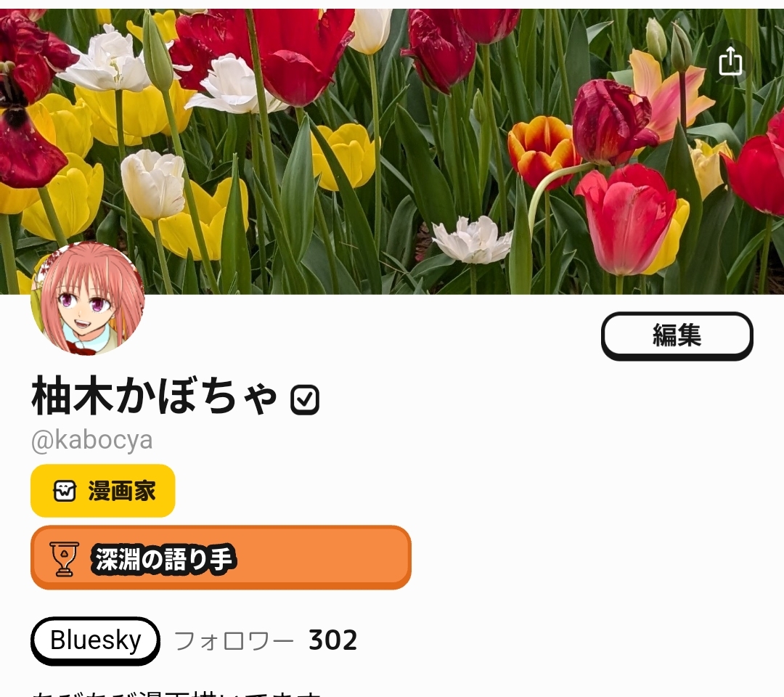The image size is (784, 697).
Task: Open the pink-haired anime avatar picture
Action: coord(88,298)
